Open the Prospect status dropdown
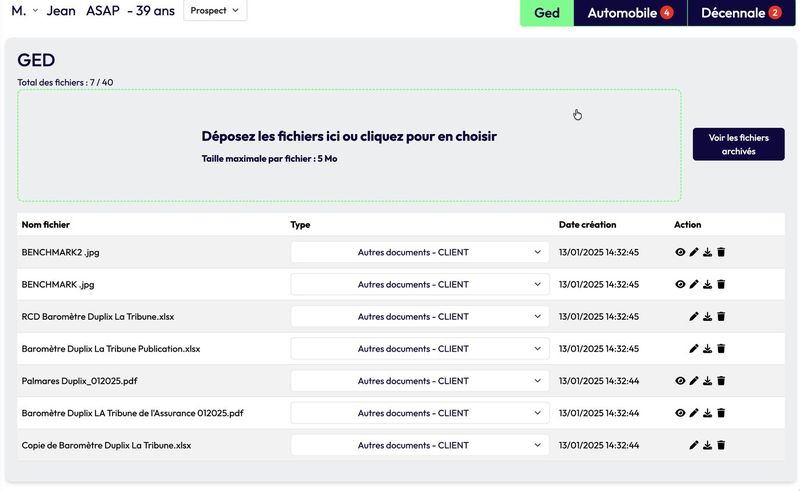800x491 pixels. click(215, 10)
